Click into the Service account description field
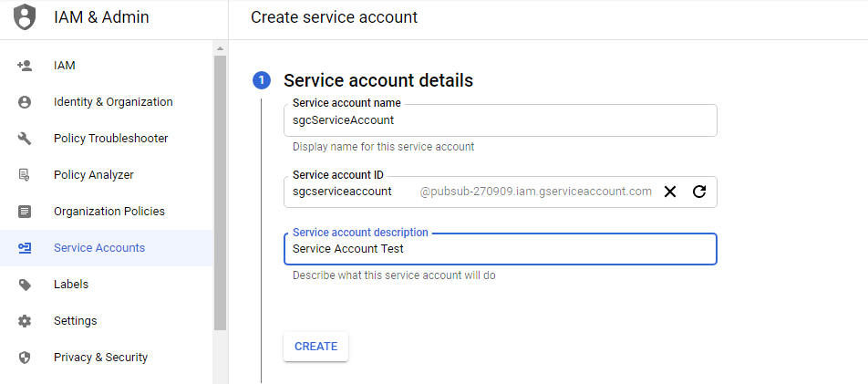 pos(500,249)
